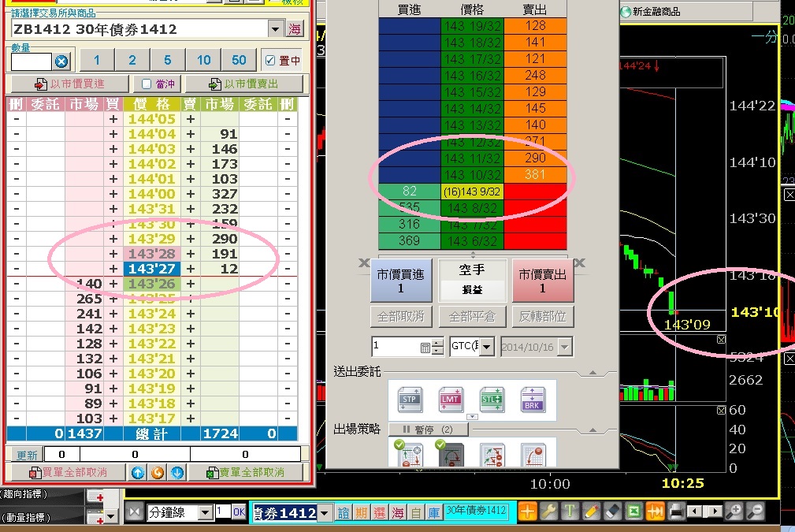Viewport: 795px width, 532px height.
Task: Click the fourth exit strategy icon
Action: coord(533,455)
